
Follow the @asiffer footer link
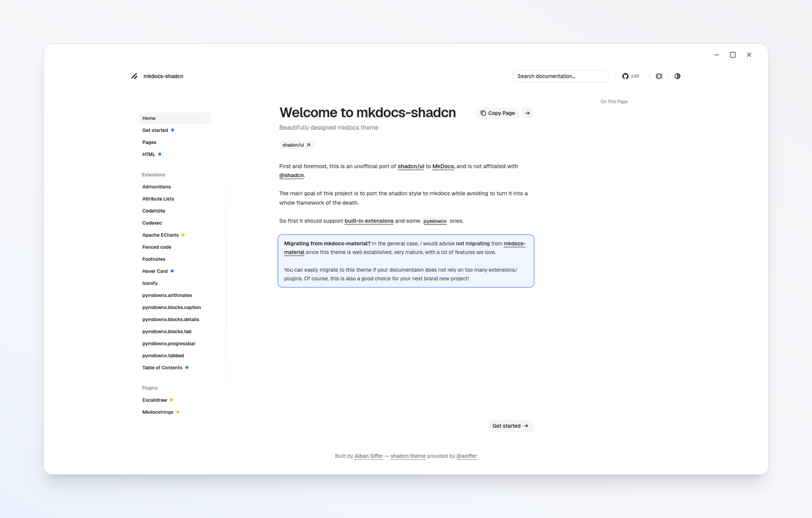[x=466, y=456]
